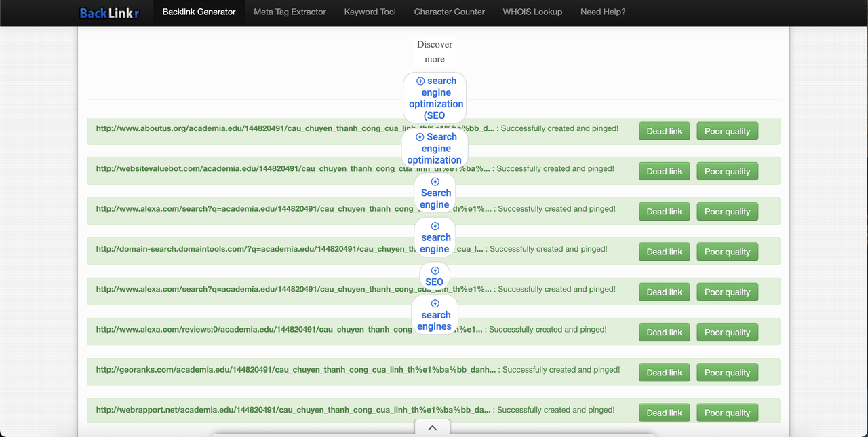Mark aboutus.org row as Poor quality
This screenshot has width=868, height=437.
pyautogui.click(x=727, y=131)
